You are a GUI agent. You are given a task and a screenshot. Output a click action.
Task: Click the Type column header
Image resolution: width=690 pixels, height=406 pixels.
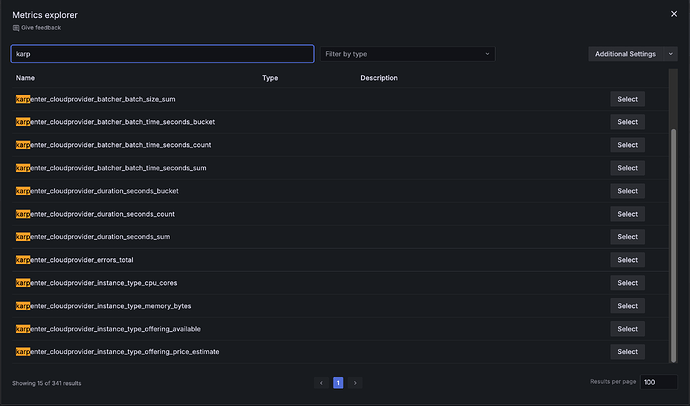point(270,78)
